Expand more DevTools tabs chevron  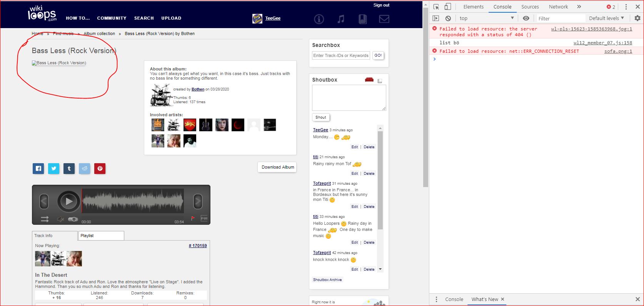tap(579, 7)
